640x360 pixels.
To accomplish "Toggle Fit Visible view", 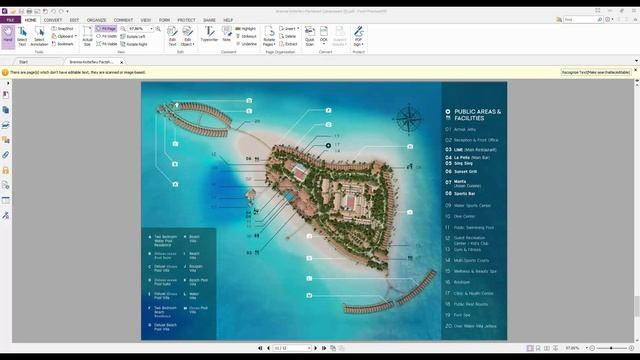I will (x=107, y=44).
